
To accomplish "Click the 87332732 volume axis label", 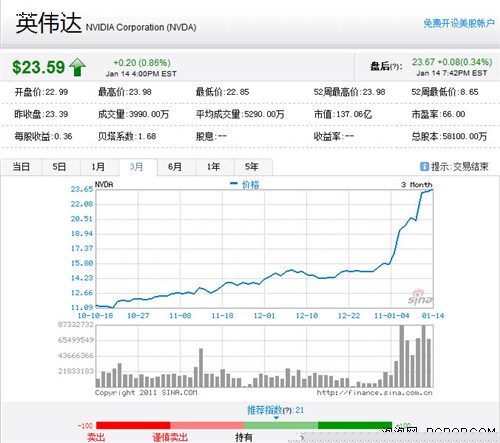I will point(76,325).
